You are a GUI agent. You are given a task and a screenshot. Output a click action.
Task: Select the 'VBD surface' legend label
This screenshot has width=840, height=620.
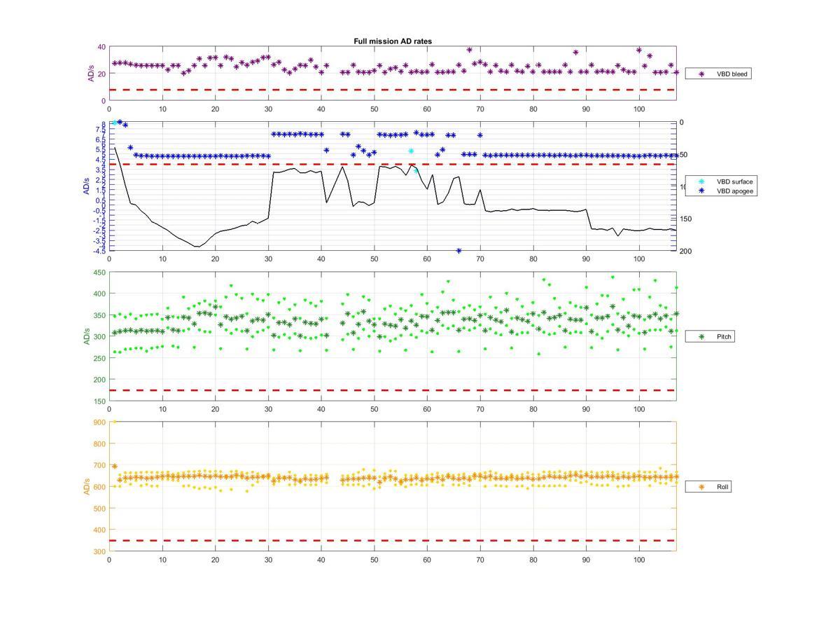pos(734,181)
